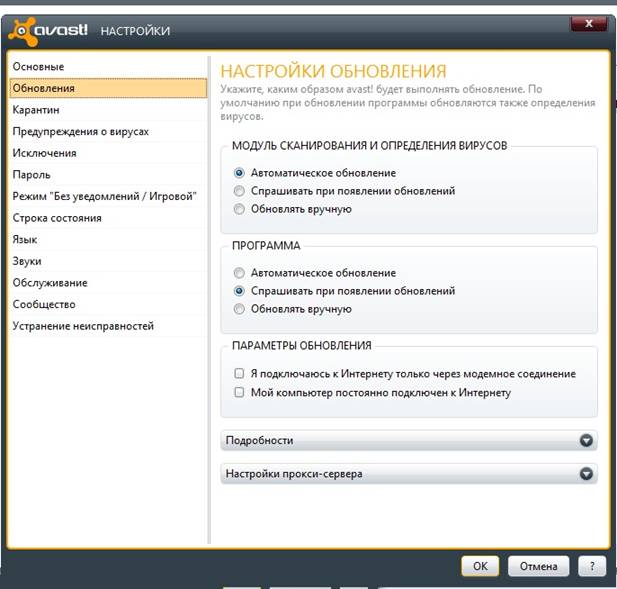The height and width of the screenshot is (589, 617).
Task: Select Спрашивать при появлении обновлений for virus module
Action: [x=239, y=191]
